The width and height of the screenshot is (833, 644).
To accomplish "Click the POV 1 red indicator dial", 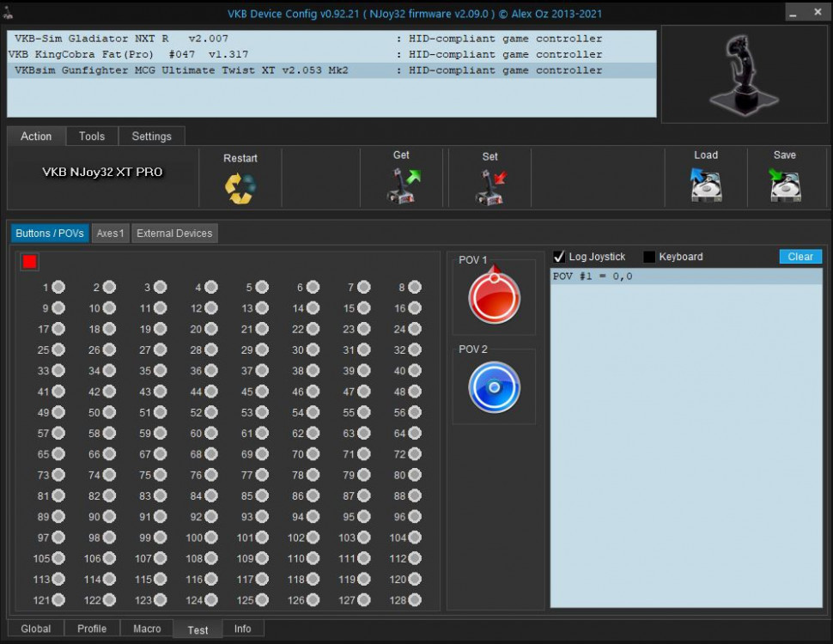I will tap(494, 295).
